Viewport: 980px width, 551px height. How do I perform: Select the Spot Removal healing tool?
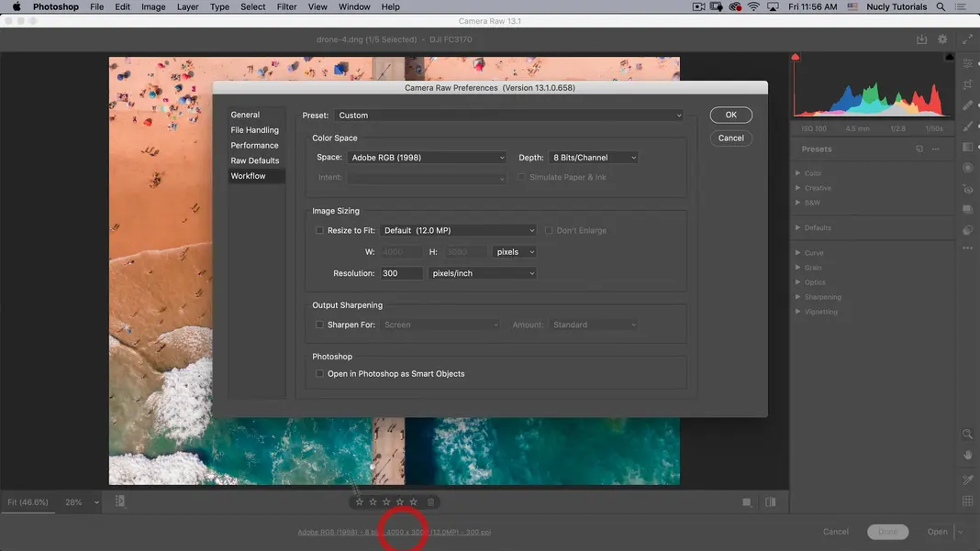(967, 105)
